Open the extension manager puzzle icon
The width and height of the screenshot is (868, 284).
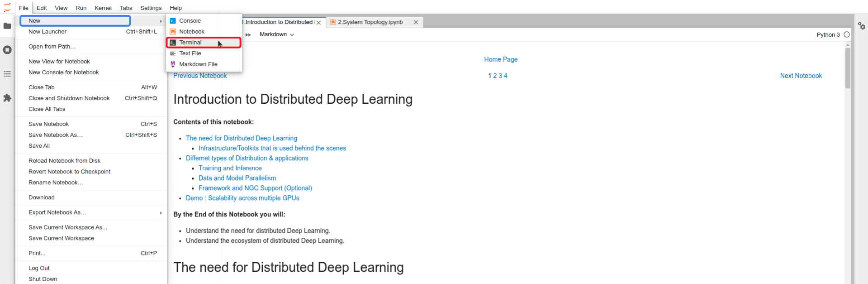coord(7,98)
